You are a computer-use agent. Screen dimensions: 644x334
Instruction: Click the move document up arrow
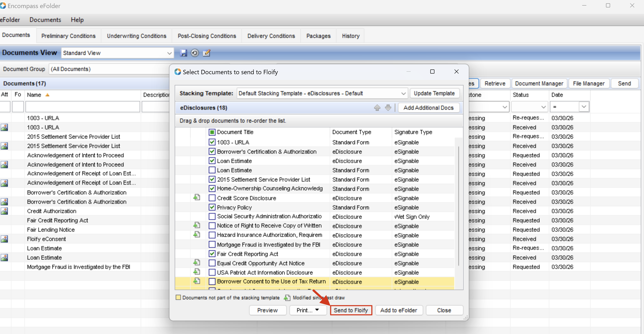tap(377, 108)
